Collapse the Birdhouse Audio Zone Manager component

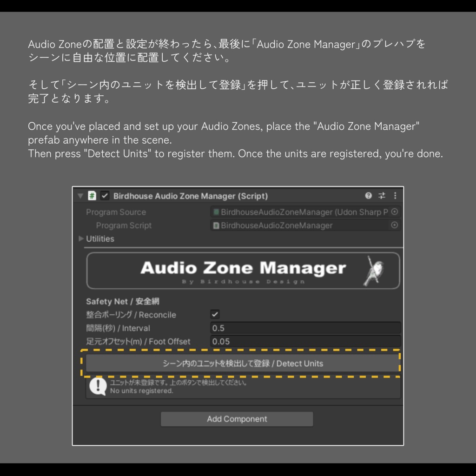(x=80, y=196)
